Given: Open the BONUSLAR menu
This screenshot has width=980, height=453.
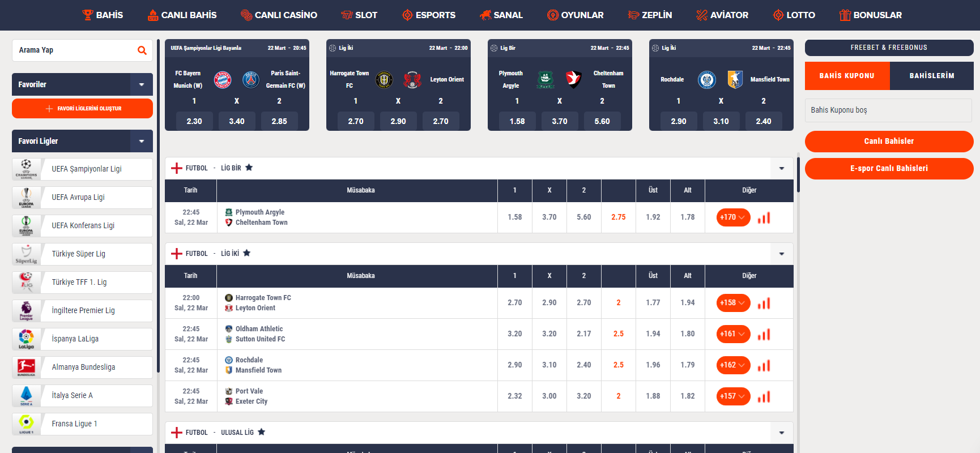Looking at the screenshot, I should pyautogui.click(x=871, y=15).
